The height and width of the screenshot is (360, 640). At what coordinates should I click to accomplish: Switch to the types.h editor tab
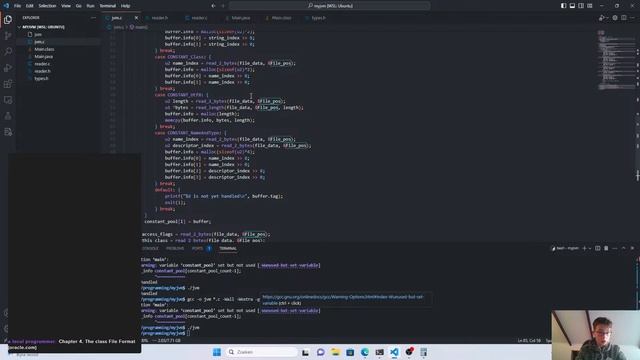pos(318,18)
